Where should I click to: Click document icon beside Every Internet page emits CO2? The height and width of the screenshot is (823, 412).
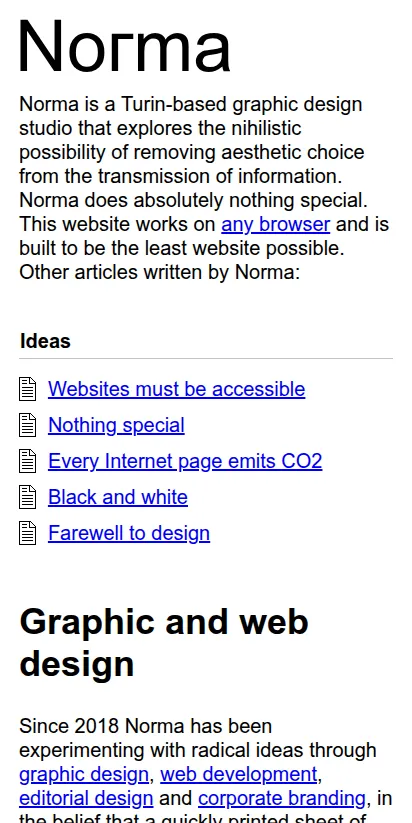[x=28, y=461]
